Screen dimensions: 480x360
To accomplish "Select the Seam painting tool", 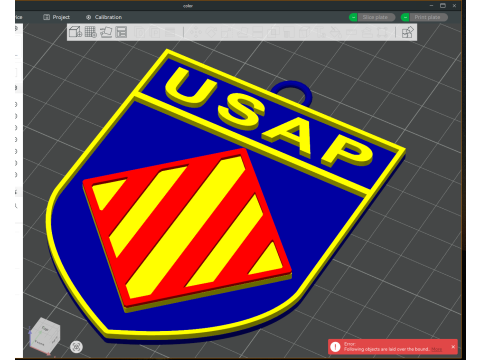I will pyautogui.click(x=304, y=32).
